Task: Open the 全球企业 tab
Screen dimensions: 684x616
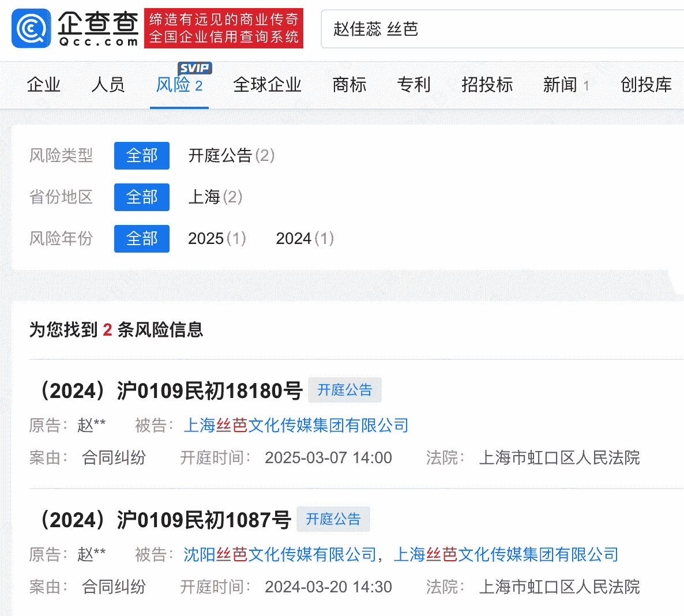Action: (x=266, y=85)
